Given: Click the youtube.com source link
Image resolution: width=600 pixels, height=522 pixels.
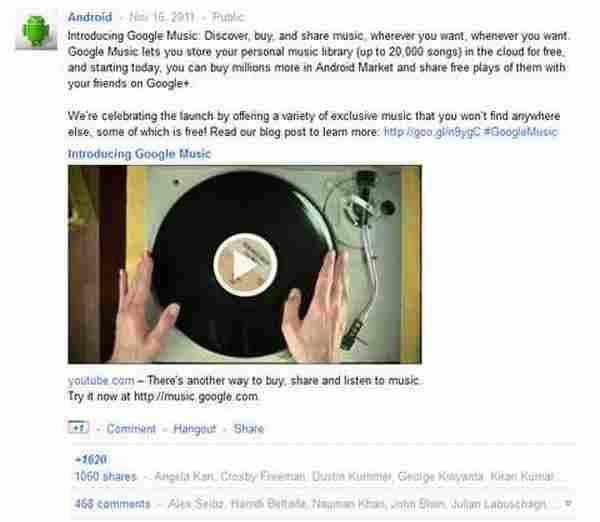Looking at the screenshot, I should (x=101, y=380).
